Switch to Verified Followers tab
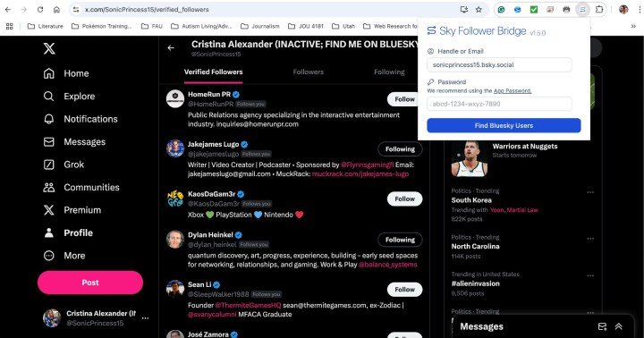 (x=213, y=72)
